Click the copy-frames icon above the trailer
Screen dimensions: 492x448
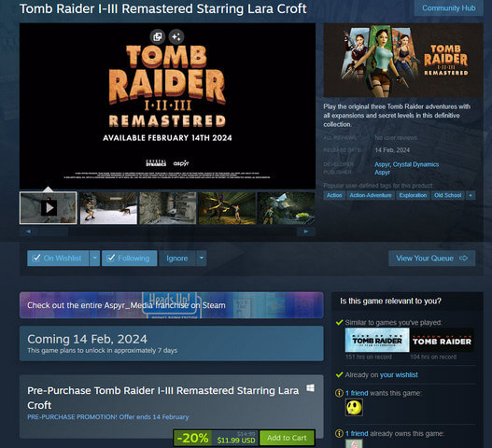[158, 36]
